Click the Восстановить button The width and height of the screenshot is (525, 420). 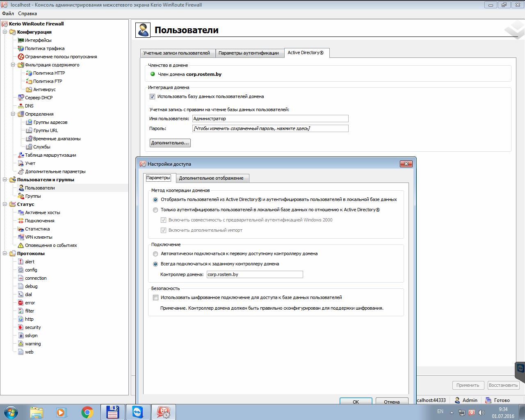pos(503,385)
